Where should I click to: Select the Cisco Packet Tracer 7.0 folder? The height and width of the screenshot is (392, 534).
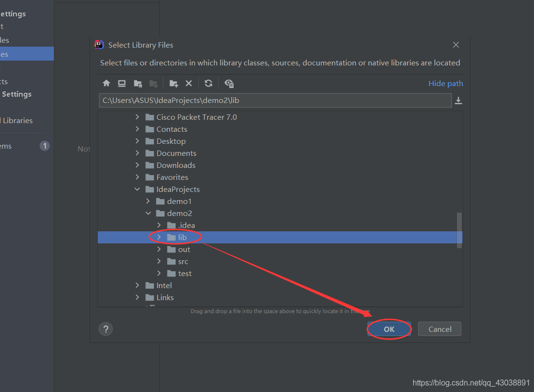point(196,117)
